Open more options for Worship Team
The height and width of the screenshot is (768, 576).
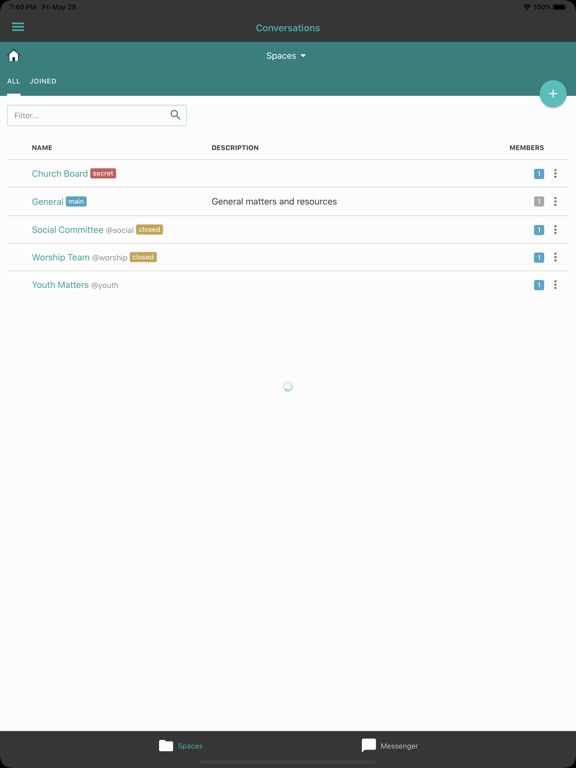555,257
